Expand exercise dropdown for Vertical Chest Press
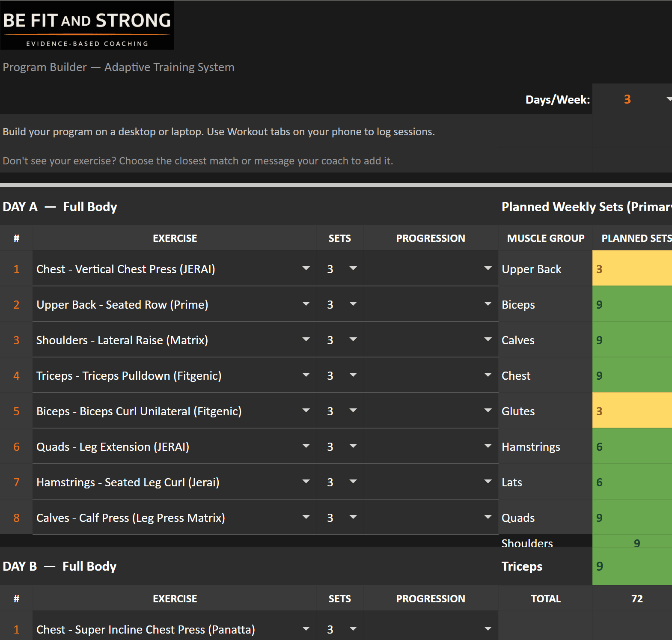This screenshot has width=672, height=640. [306, 268]
